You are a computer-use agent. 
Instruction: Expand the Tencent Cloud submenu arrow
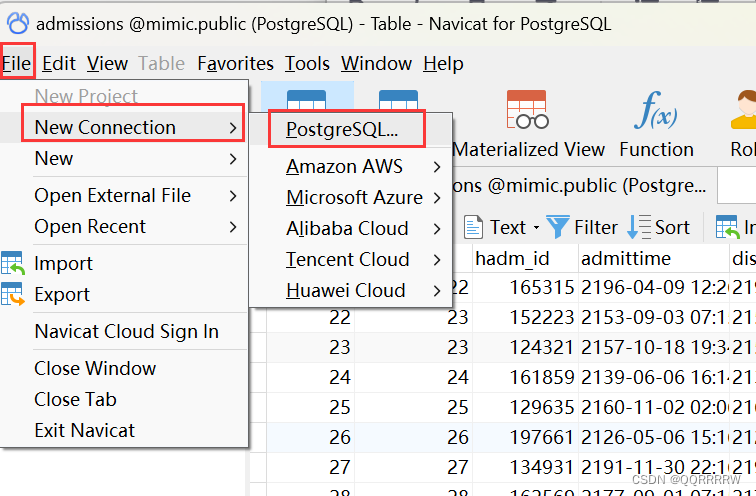[x=437, y=260]
